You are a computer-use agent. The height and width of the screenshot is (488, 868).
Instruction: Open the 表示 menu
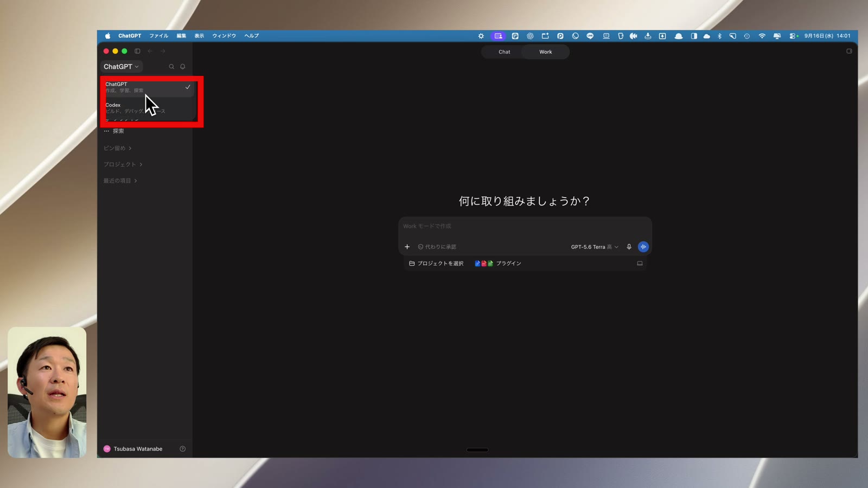(199, 36)
